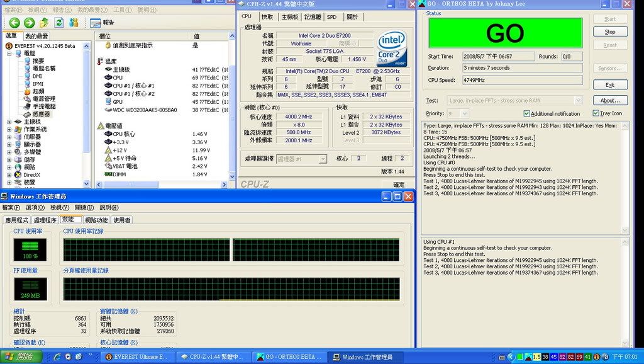Click the ORTHOS Stop button
This screenshot has height=364, width=644.
point(610,31)
